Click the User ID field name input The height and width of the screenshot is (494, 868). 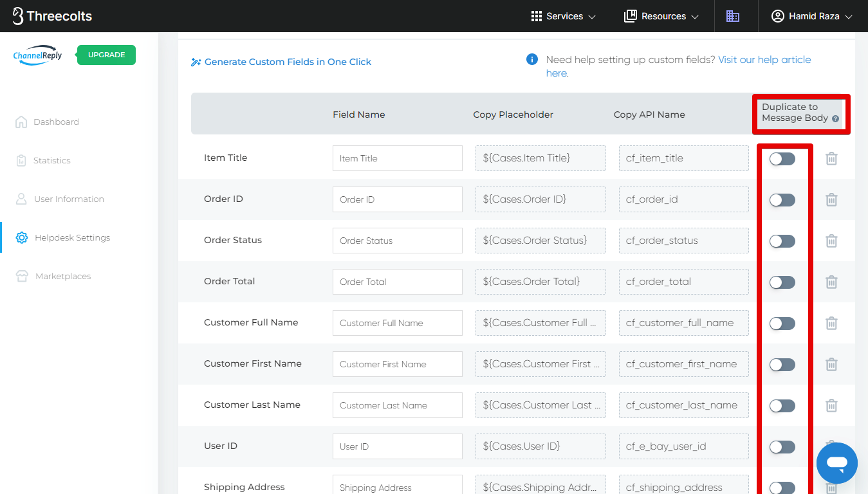(398, 446)
